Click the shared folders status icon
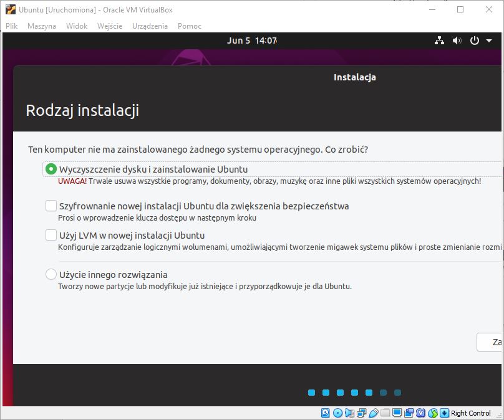 (385, 413)
